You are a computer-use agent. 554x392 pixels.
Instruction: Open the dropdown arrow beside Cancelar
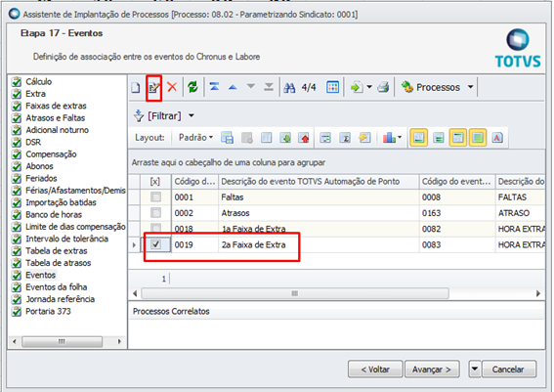click(x=475, y=370)
